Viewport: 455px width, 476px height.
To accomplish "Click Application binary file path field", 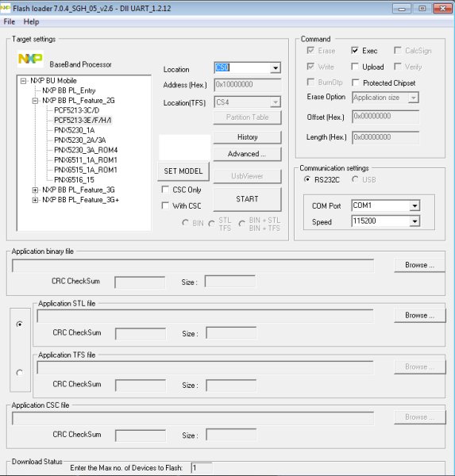I will click(193, 266).
